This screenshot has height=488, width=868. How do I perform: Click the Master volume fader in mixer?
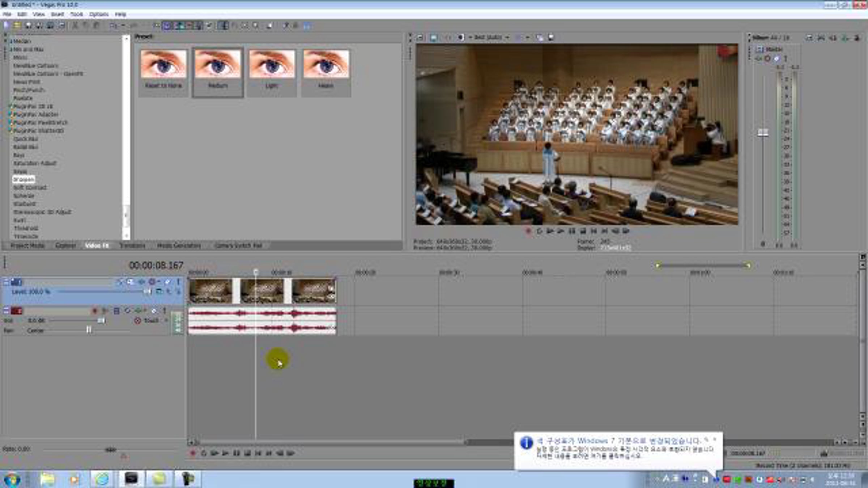click(x=763, y=133)
